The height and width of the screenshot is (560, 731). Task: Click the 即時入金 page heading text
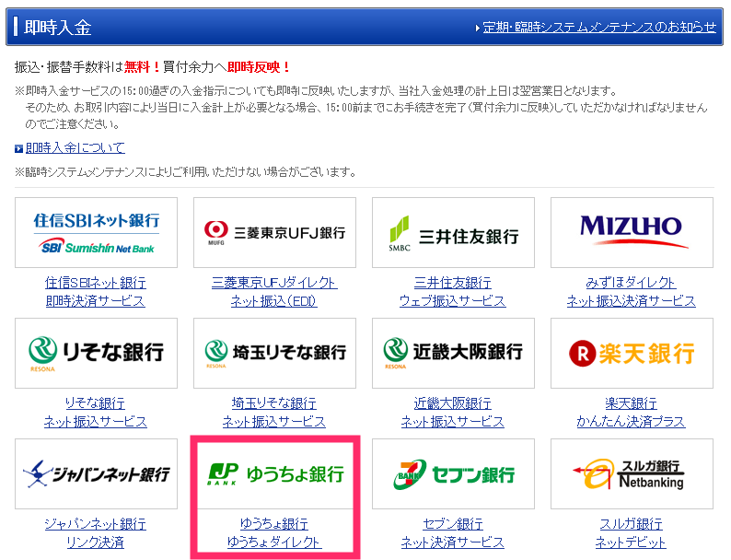[x=57, y=28]
